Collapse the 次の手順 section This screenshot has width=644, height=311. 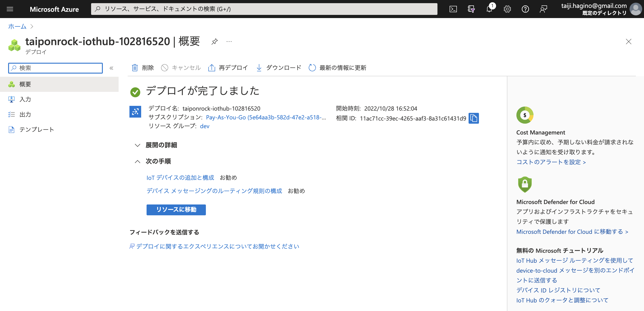(x=138, y=161)
